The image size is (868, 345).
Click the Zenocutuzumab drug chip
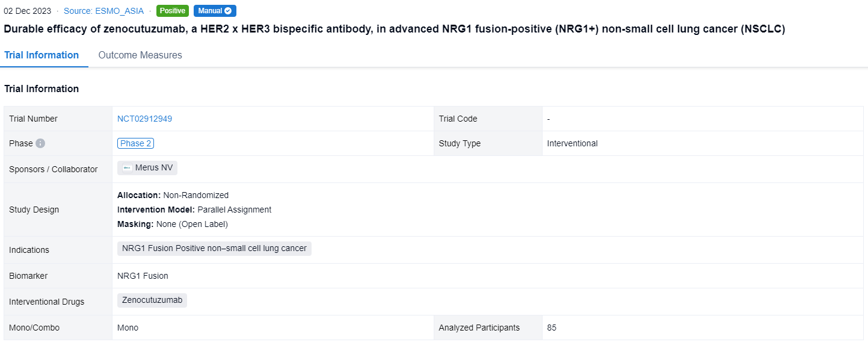tap(152, 300)
